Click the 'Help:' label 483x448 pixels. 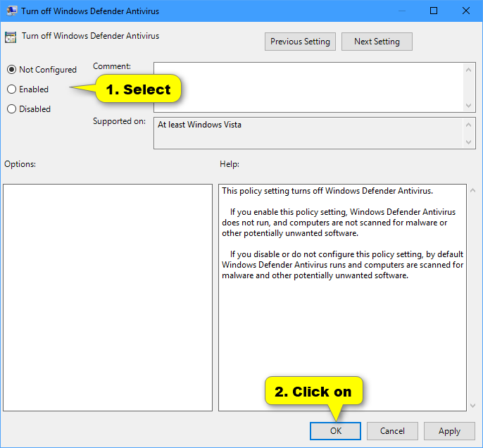pyautogui.click(x=230, y=164)
